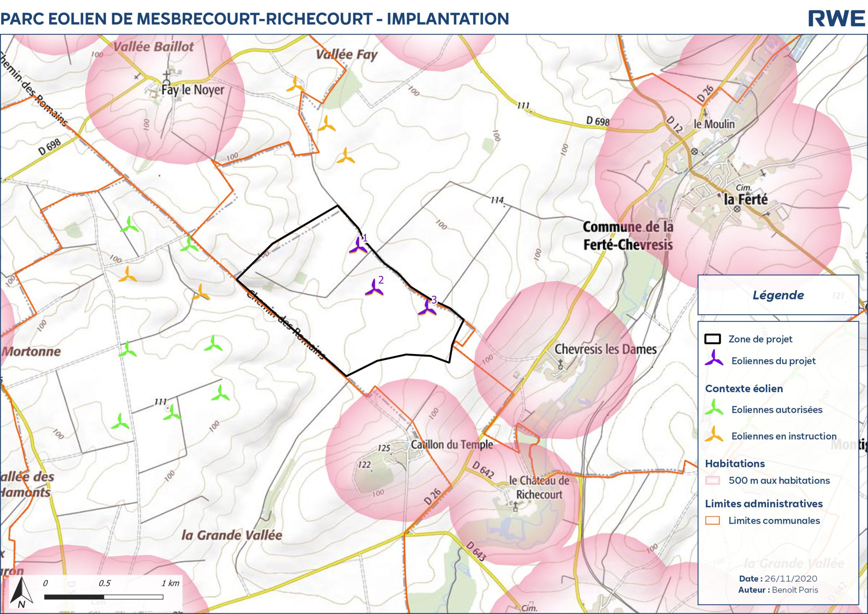Click the spot height label '114'
The height and width of the screenshot is (614, 868).
click(x=497, y=200)
